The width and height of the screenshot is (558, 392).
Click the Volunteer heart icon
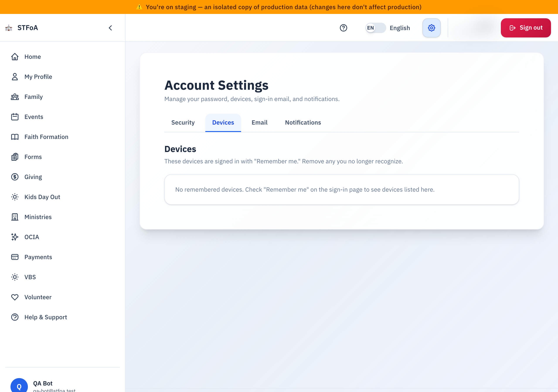click(x=15, y=297)
